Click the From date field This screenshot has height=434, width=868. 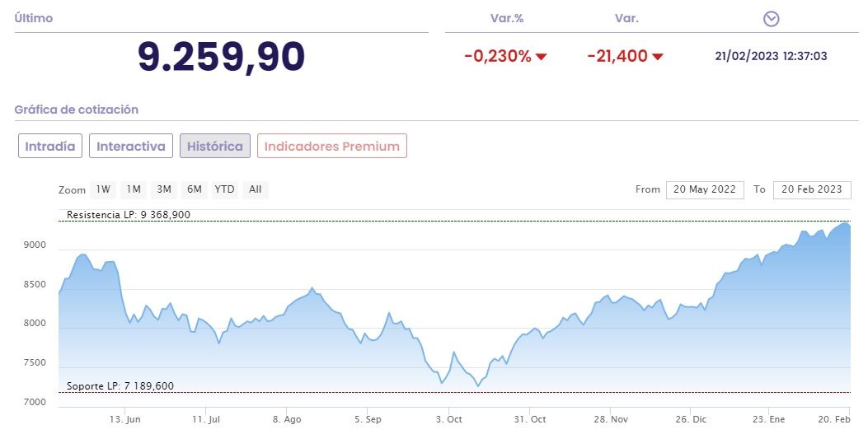pos(705,189)
